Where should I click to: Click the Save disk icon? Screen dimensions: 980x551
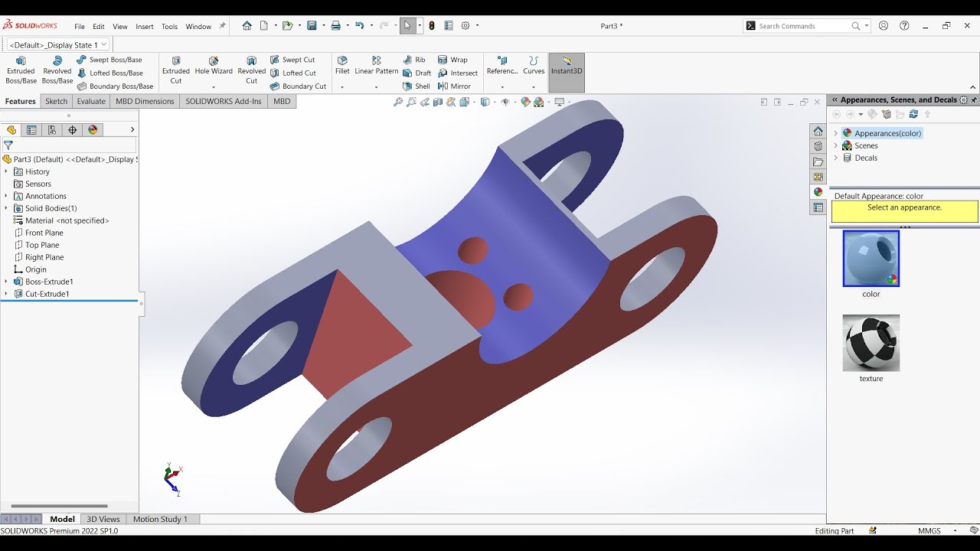[312, 25]
